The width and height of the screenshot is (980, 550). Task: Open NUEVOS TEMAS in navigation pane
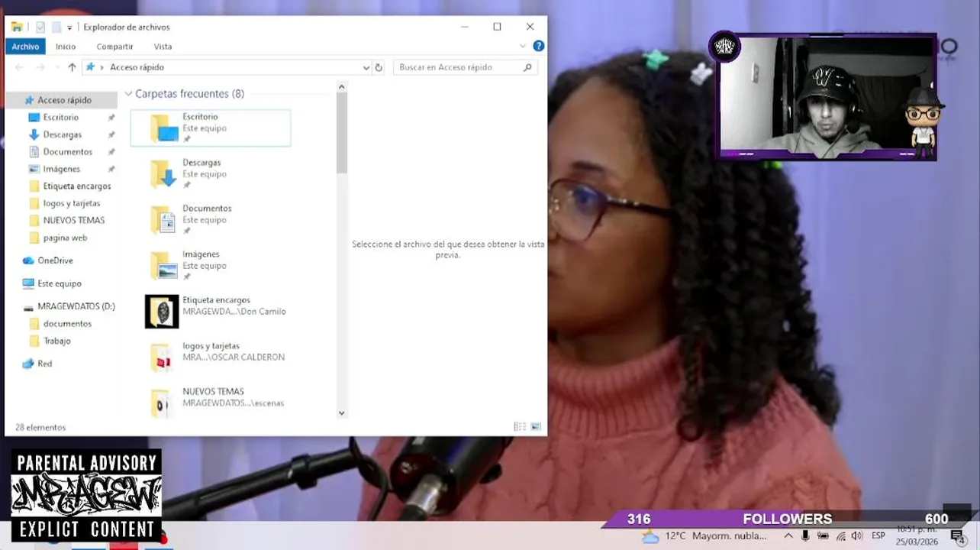73,220
